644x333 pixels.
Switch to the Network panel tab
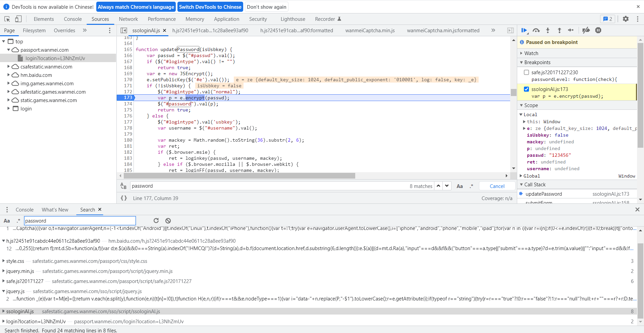(128, 19)
